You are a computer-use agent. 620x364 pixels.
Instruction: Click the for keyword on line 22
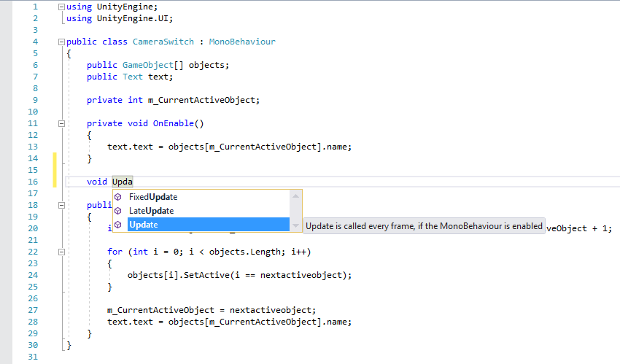pos(115,252)
